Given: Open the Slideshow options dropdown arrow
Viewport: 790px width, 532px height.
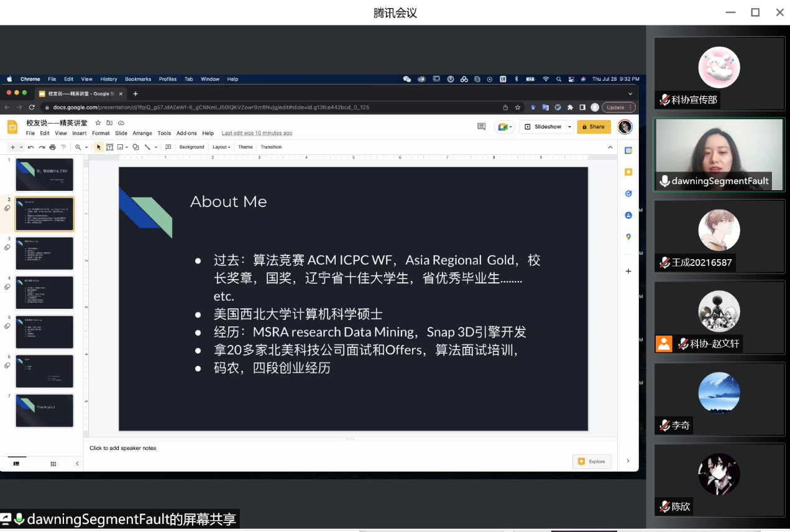Looking at the screenshot, I should pyautogui.click(x=569, y=127).
